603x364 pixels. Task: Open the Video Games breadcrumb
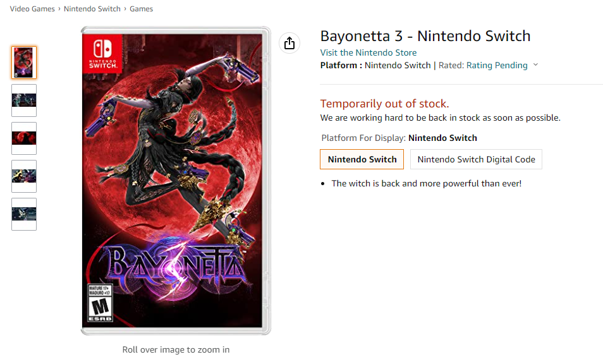coord(32,9)
